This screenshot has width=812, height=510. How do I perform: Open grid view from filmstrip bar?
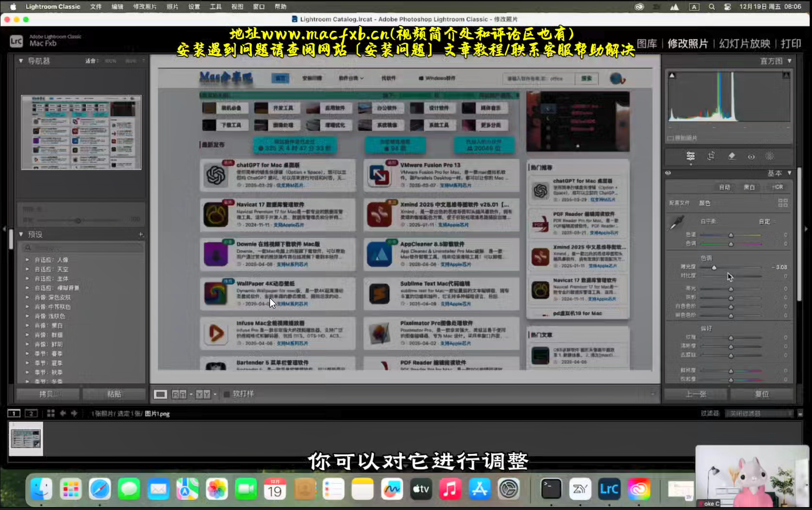pos(51,413)
